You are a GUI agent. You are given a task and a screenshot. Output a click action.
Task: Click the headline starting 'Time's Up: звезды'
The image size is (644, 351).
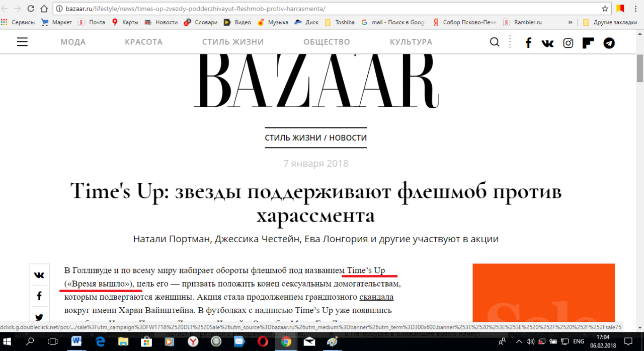(x=316, y=203)
